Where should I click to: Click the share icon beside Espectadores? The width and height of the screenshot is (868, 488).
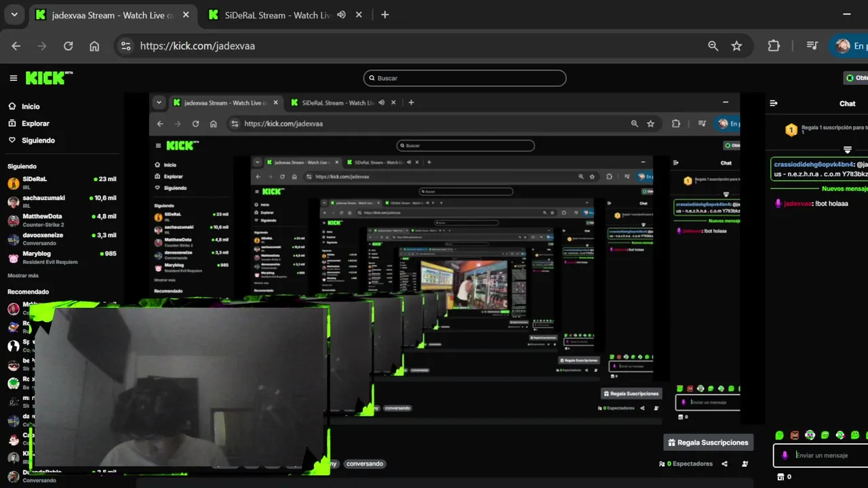click(x=724, y=464)
